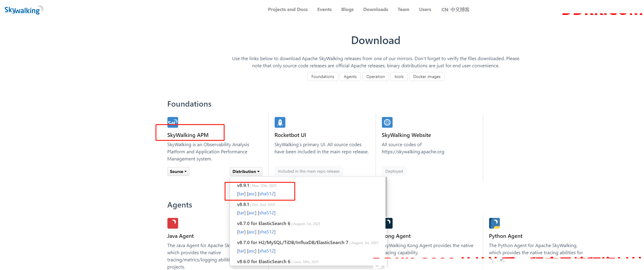This screenshot has height=270, width=644.
Task: Download v8.9.1 tar
Action: [241, 194]
